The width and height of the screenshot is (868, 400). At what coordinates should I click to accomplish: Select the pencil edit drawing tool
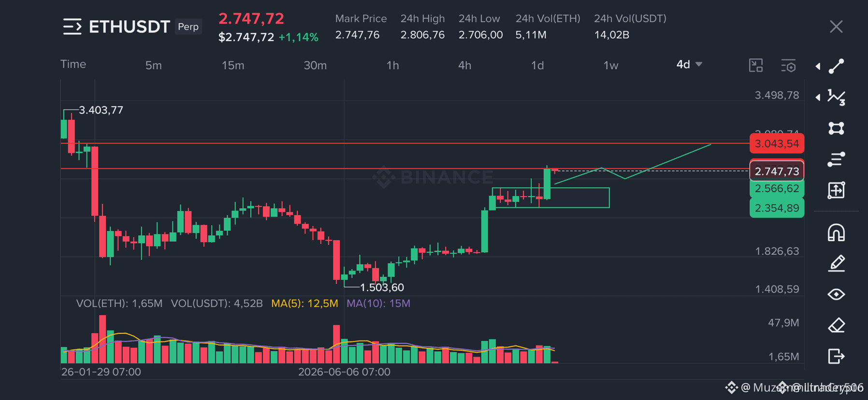[x=836, y=263]
